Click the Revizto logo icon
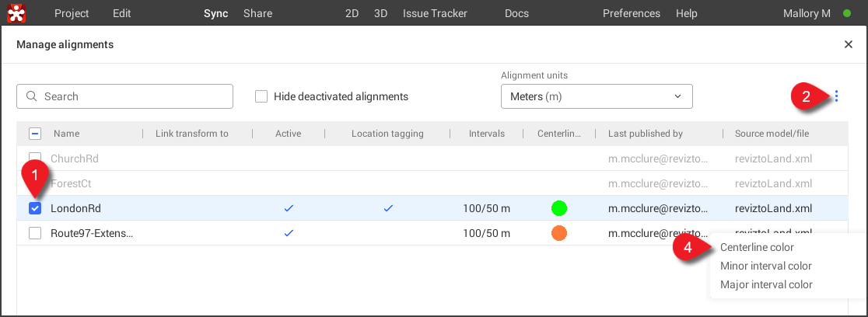868x317 pixels. pyautogui.click(x=16, y=13)
